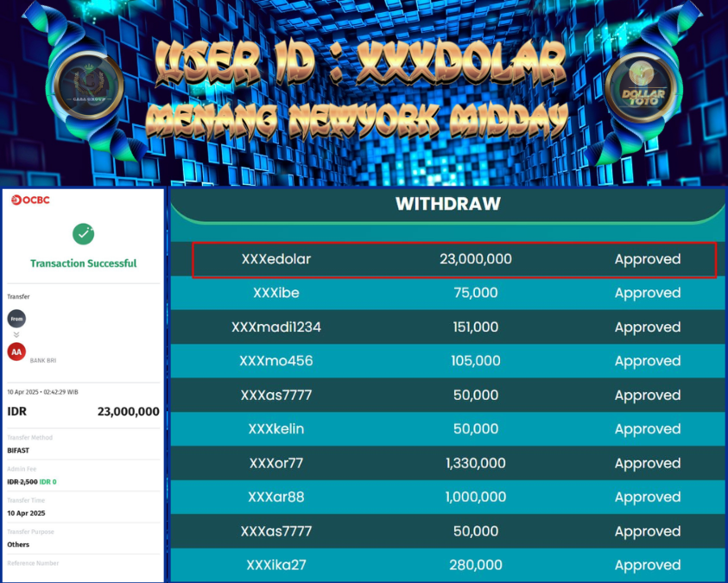Click the 'Transaction Successful' text
This screenshot has height=583, width=728.
point(83,263)
